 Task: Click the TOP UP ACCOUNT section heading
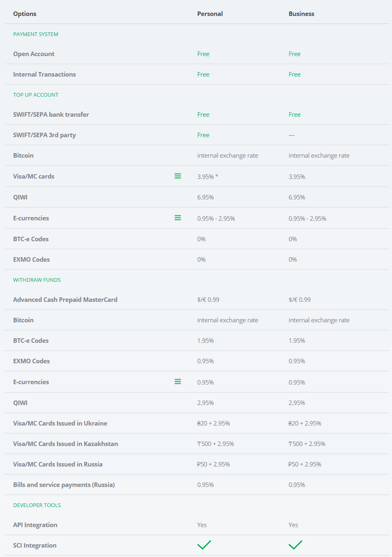click(x=36, y=95)
